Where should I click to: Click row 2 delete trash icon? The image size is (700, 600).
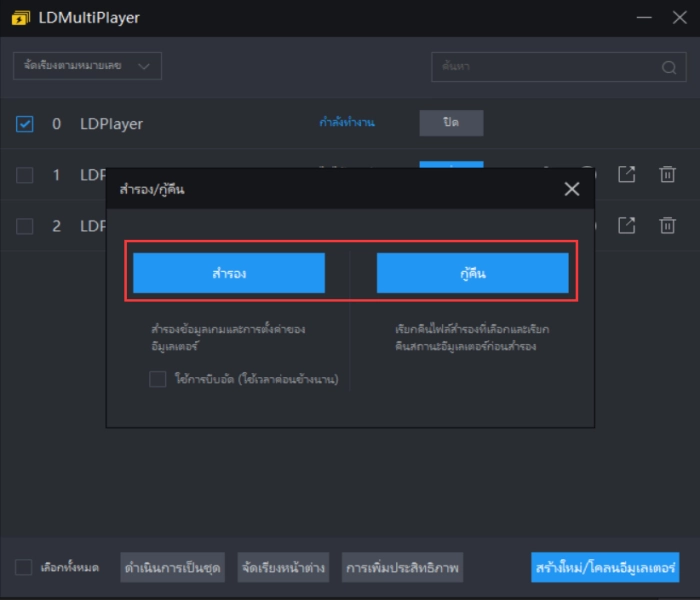coord(667,225)
